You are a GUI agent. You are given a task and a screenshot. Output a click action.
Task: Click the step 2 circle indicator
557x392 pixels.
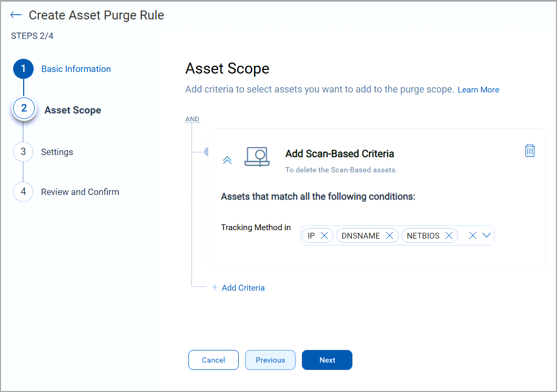click(x=24, y=108)
